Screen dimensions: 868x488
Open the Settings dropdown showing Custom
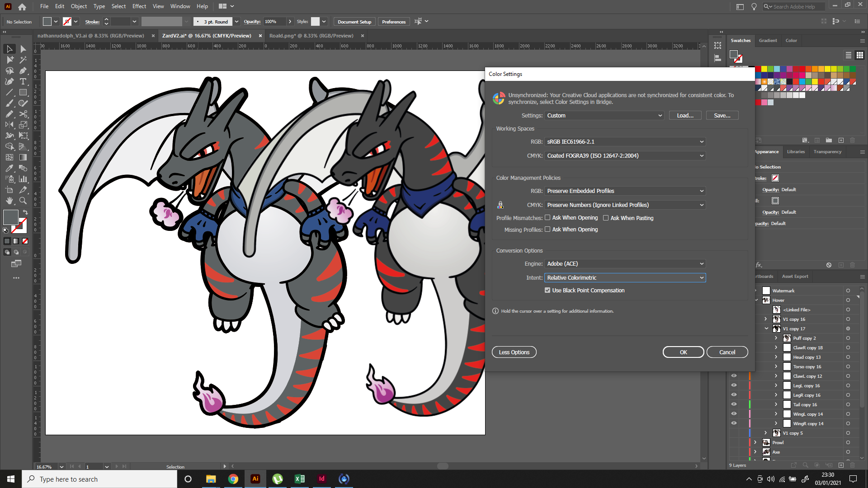pyautogui.click(x=604, y=116)
